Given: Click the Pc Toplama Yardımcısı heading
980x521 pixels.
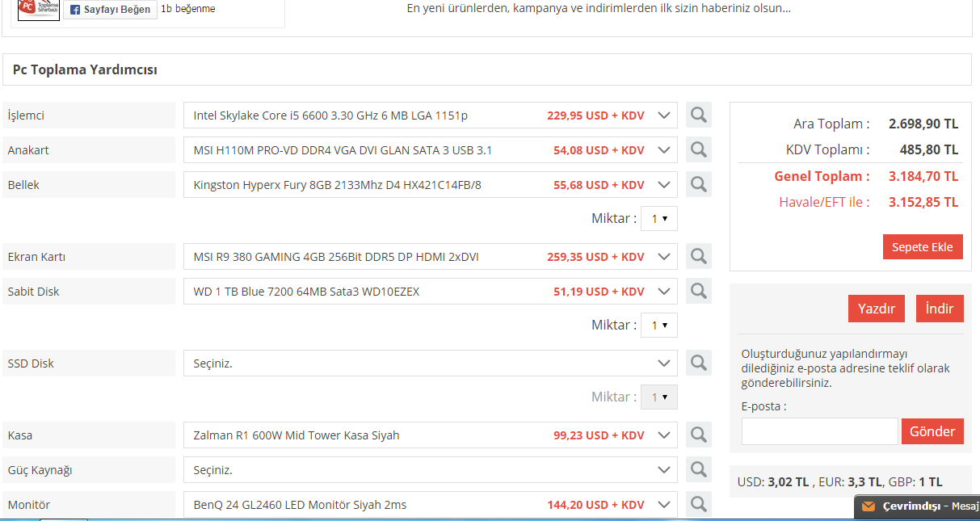Looking at the screenshot, I should pyautogui.click(x=85, y=69).
